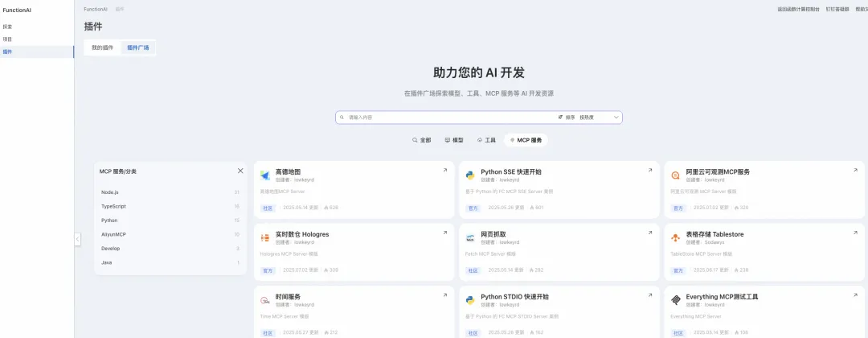Screen dimensions: 868x338
Task: Click 返回函数计算控制台 link
Action: pos(799,10)
